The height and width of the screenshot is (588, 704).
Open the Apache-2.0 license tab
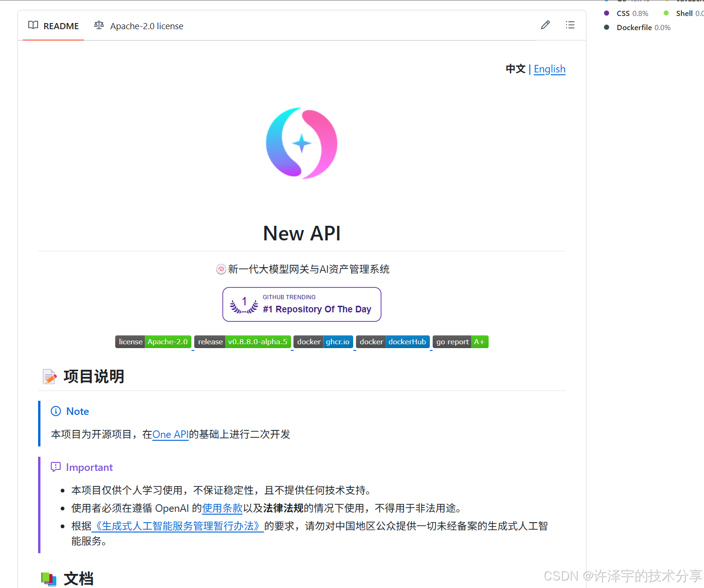[x=146, y=26]
